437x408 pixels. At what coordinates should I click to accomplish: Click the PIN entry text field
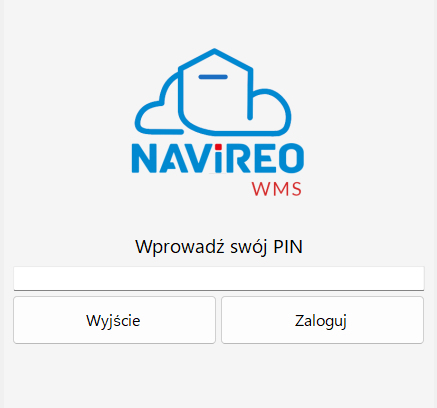click(219, 278)
